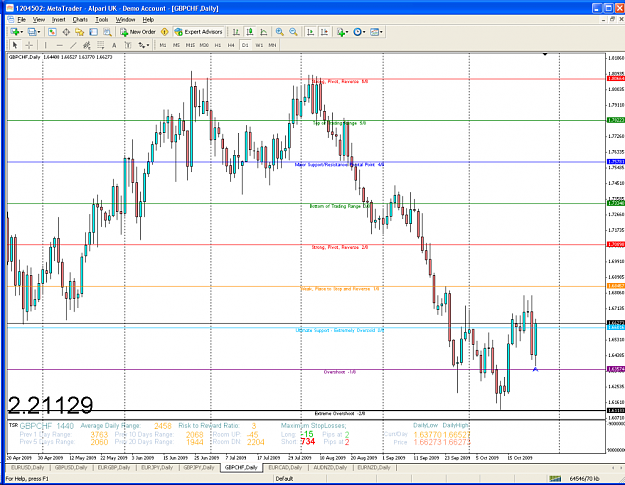This screenshot has width=625, height=485.
Task: Click the Default profile status field
Action: (x=284, y=479)
